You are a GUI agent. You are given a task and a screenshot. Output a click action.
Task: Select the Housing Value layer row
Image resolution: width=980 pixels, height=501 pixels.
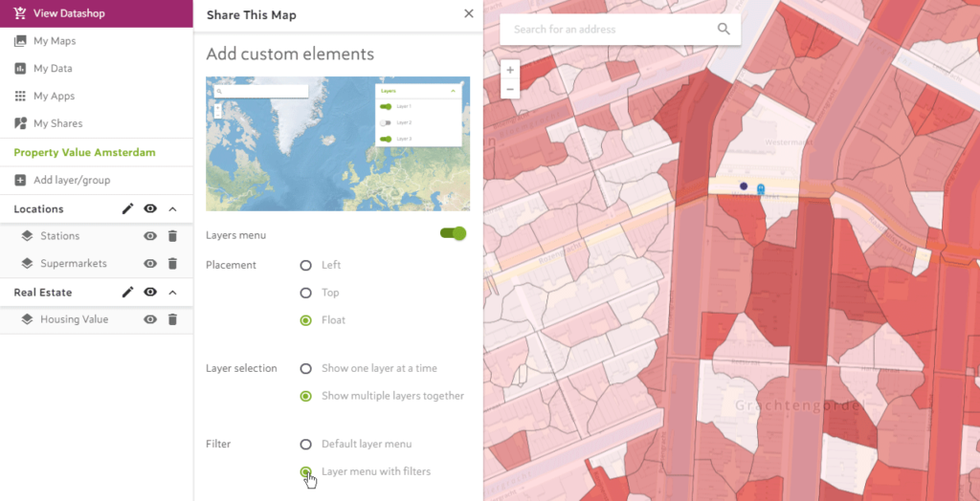pyautogui.click(x=97, y=319)
